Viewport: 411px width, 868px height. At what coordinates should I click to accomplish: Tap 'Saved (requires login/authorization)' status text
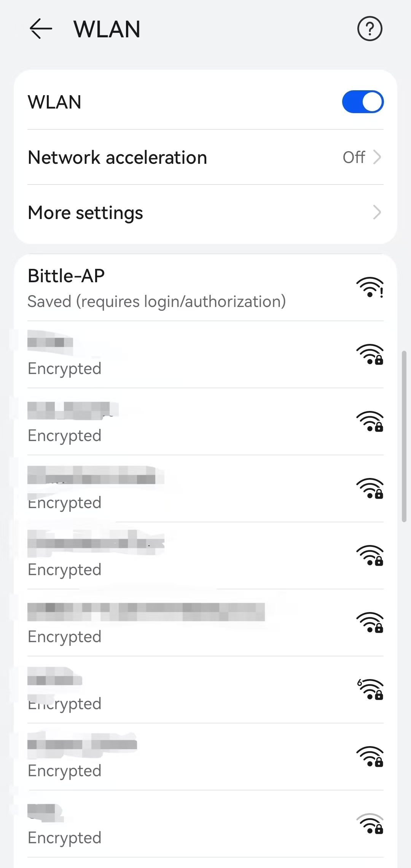tap(156, 302)
